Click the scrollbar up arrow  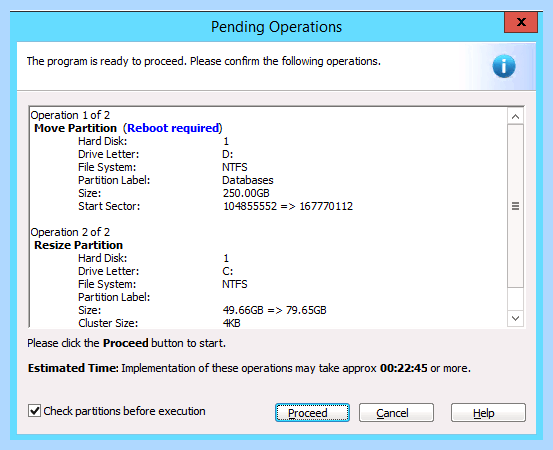515,116
